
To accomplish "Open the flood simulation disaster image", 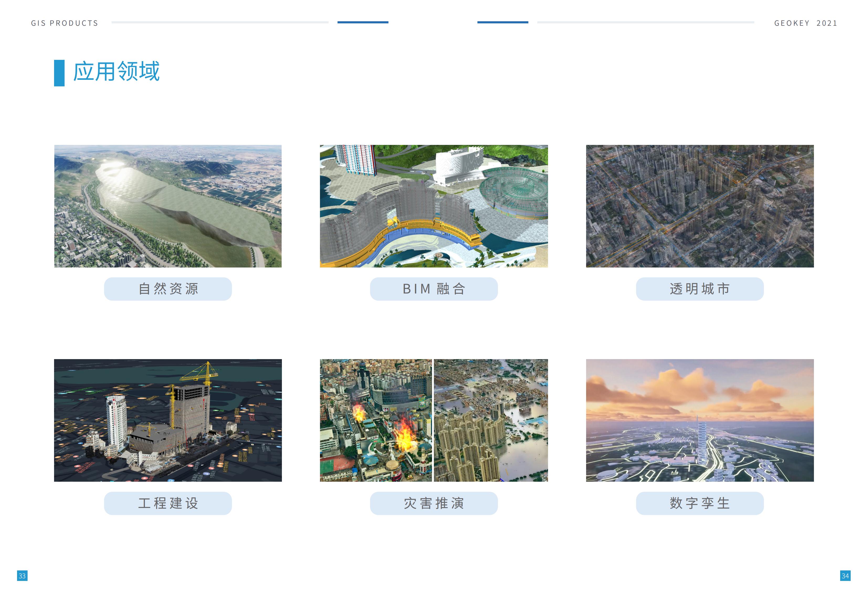I will 491,420.
